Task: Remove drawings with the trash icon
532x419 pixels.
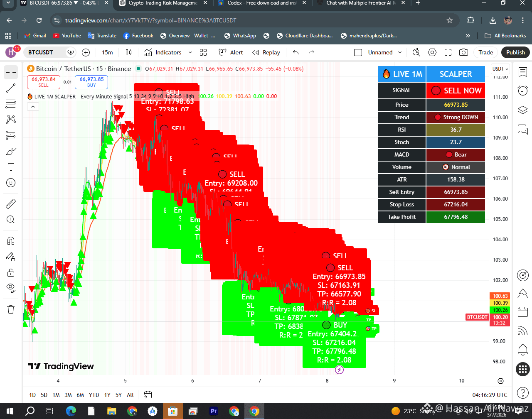Action: 11,309
